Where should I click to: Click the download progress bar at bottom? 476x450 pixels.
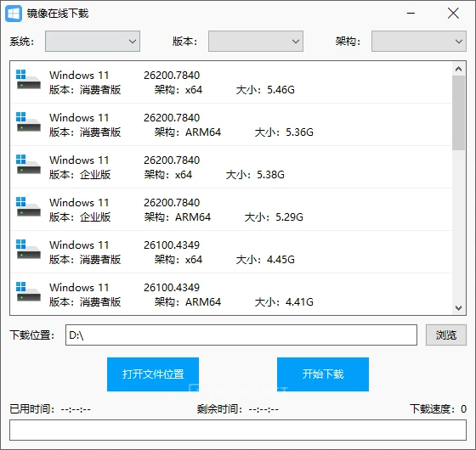tap(238, 430)
